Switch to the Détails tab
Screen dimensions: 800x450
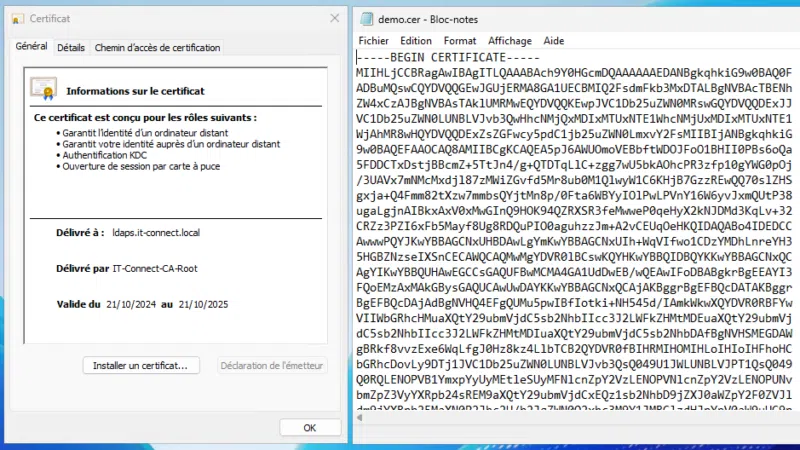tap(71, 47)
